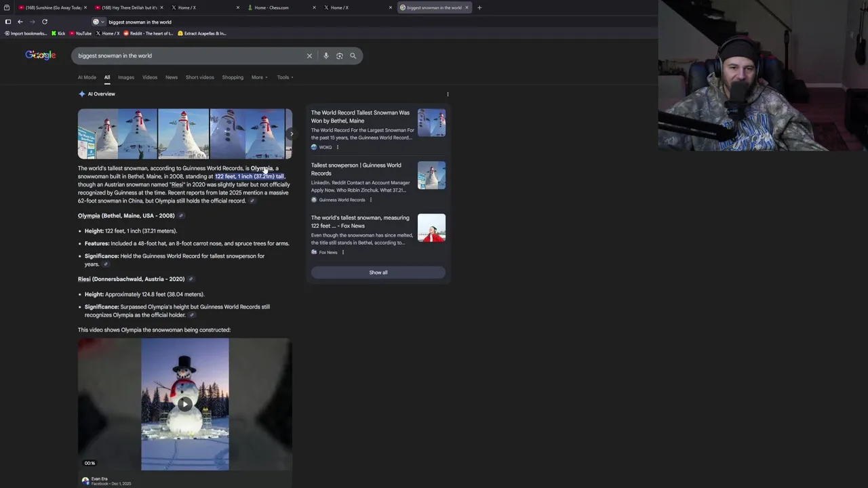
Task: Open the tab search button
Action: coord(7,7)
